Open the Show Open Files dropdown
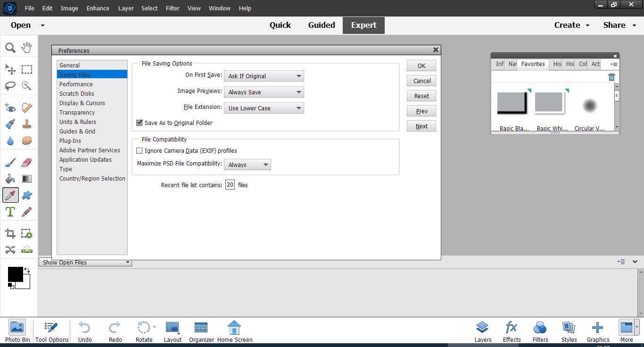This screenshot has width=644, height=347. click(85, 262)
